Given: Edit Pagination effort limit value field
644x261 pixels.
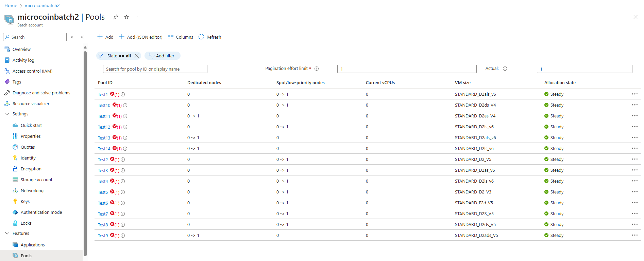Looking at the screenshot, I should tap(407, 69).
